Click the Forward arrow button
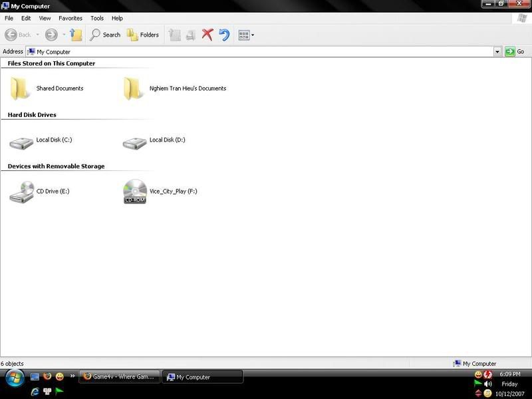The height and width of the screenshot is (399, 532). click(51, 35)
